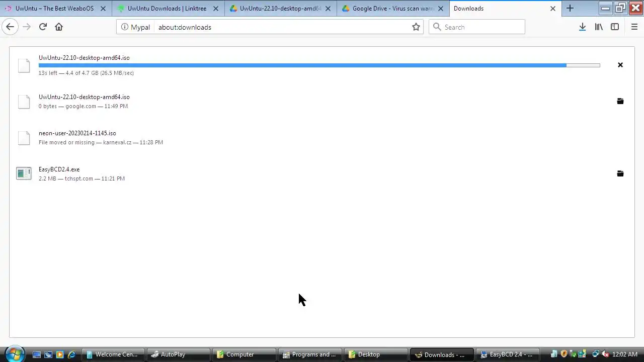644x362 pixels.
Task: Click the muted volume tray icon
Action: point(605,354)
